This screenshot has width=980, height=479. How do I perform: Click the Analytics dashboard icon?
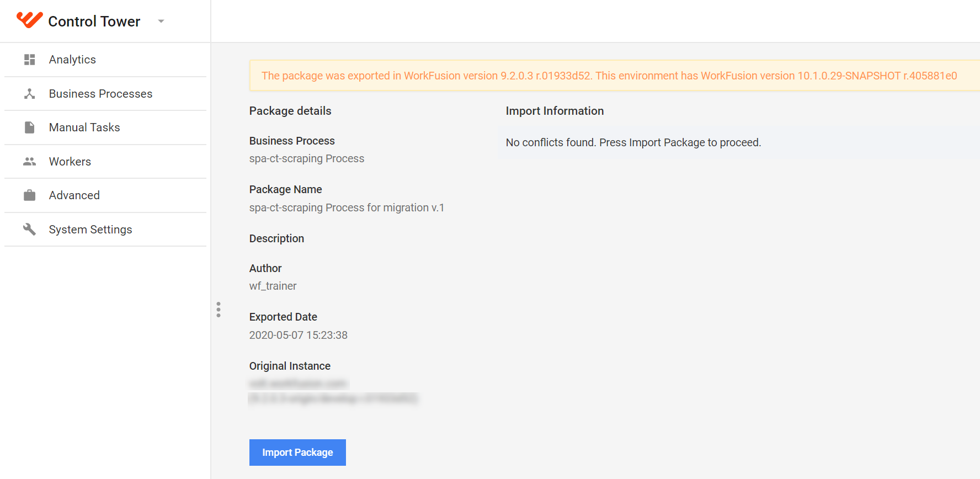30,60
